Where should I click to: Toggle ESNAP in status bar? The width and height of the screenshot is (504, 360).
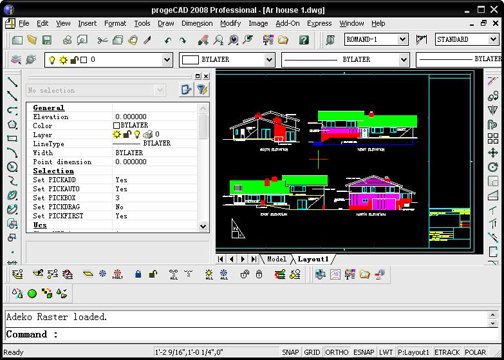pyautogui.click(x=364, y=352)
